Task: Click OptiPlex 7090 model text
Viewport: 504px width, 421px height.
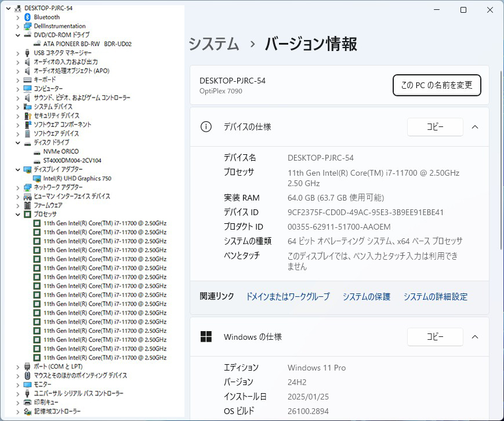Action: click(x=221, y=91)
